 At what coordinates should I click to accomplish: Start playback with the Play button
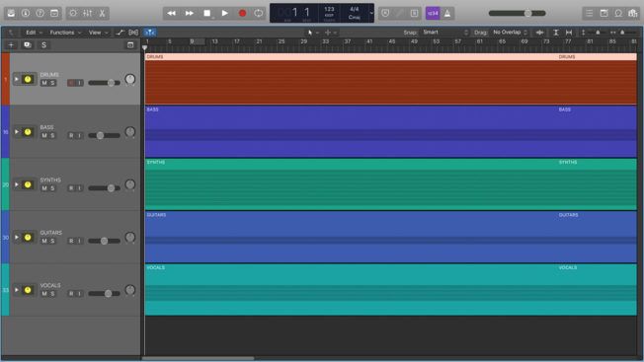pyautogui.click(x=224, y=13)
